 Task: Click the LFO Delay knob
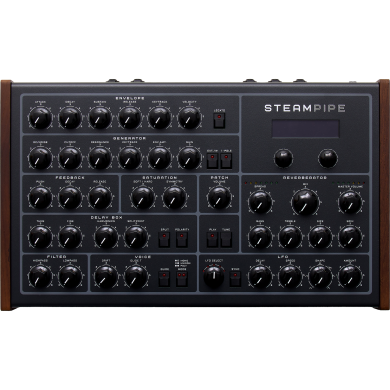click(260, 277)
